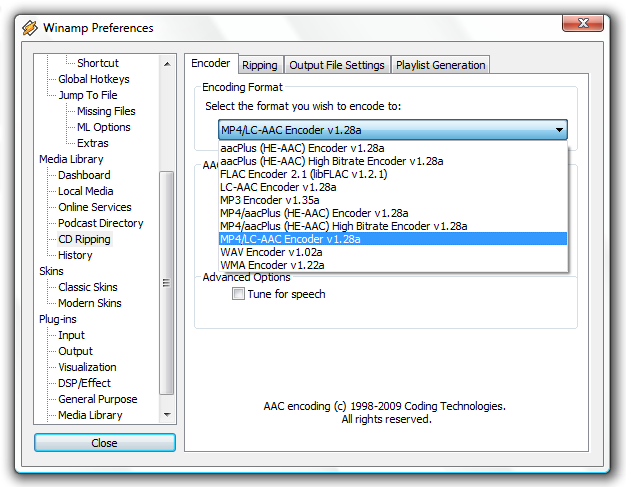Open History preferences
The image size is (626, 487).
(x=75, y=255)
